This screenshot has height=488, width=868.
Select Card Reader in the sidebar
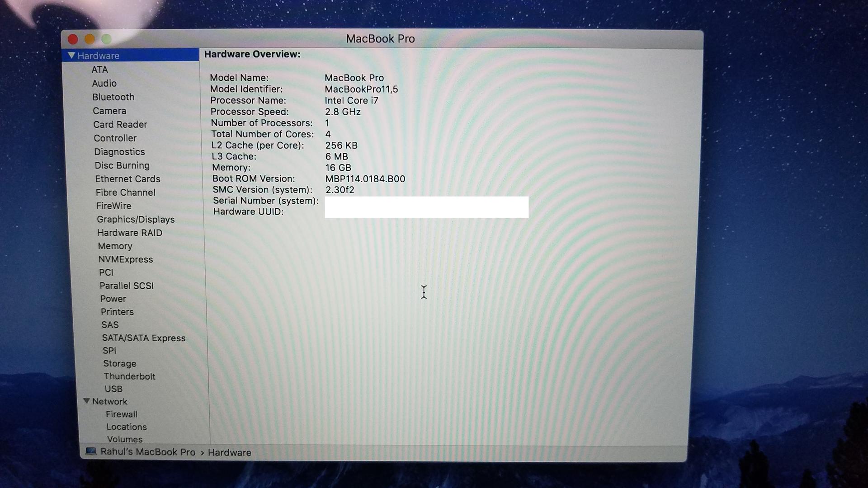pos(120,124)
